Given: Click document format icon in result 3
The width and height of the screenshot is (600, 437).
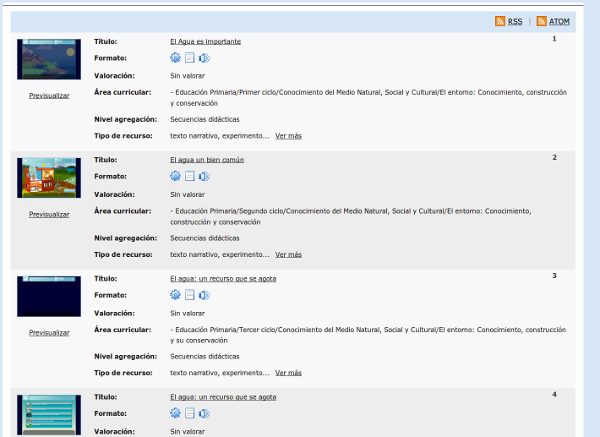Looking at the screenshot, I should [x=190, y=295].
